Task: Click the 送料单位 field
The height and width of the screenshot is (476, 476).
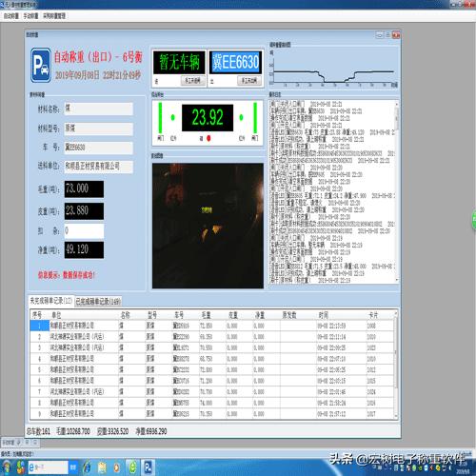Action: (98, 167)
